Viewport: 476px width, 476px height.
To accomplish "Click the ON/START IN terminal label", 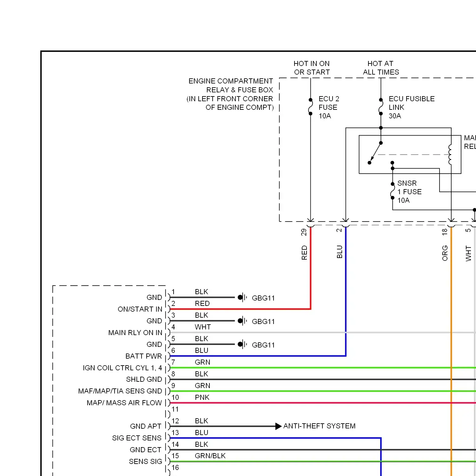I will 140,309.
